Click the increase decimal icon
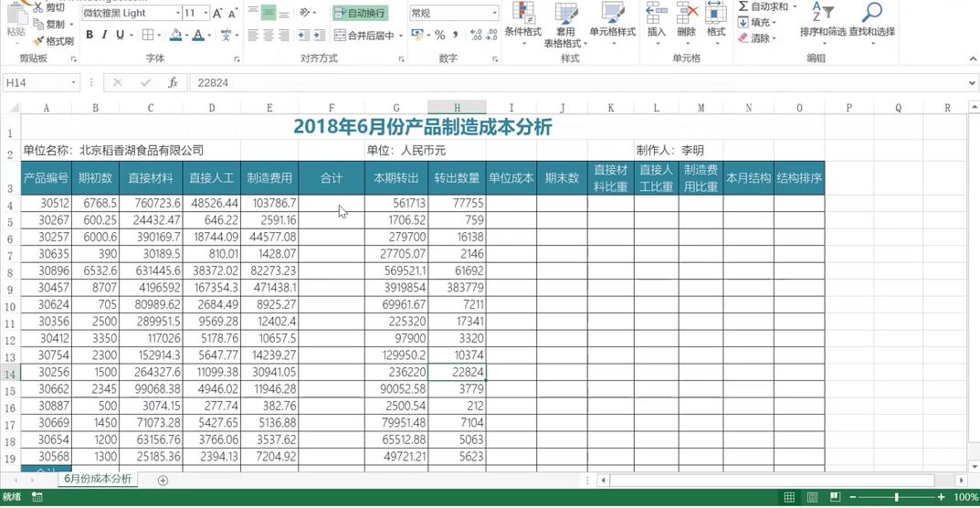The height and width of the screenshot is (508, 980). coord(475,35)
